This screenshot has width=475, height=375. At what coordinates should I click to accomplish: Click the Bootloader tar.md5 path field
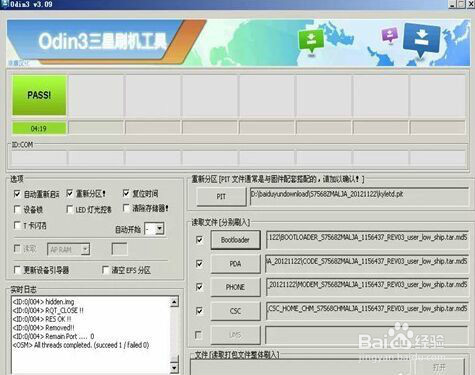367,240
